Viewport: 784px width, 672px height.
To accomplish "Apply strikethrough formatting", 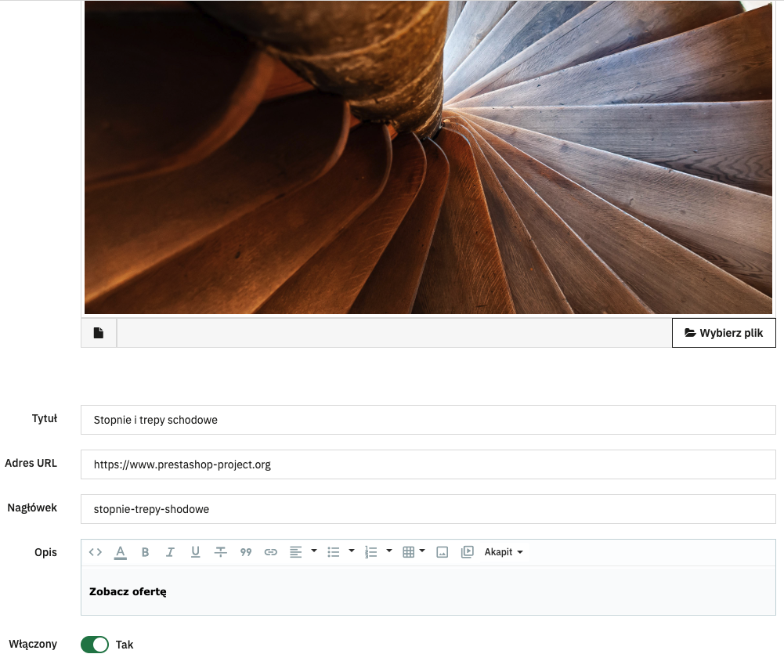I will click(x=221, y=552).
